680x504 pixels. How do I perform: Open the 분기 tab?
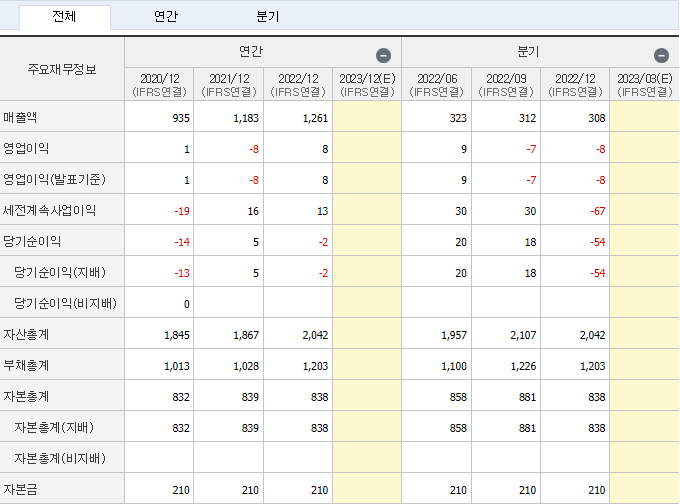[x=268, y=17]
